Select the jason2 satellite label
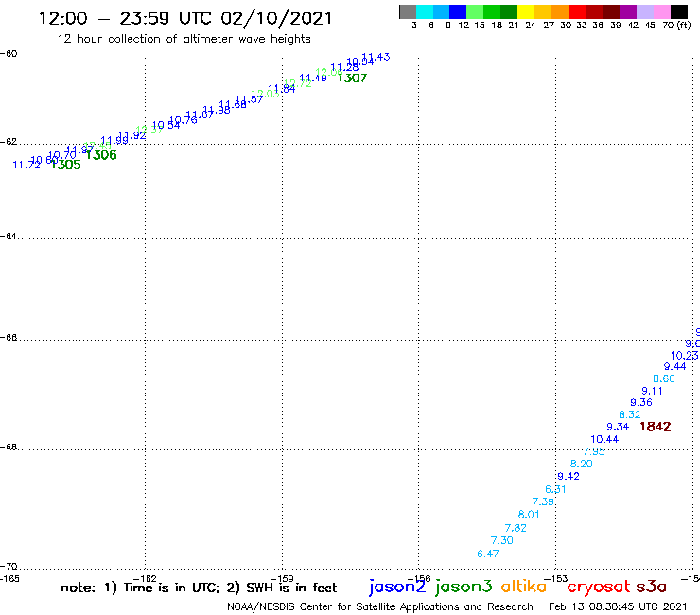This screenshot has height=615, width=700. click(397, 587)
